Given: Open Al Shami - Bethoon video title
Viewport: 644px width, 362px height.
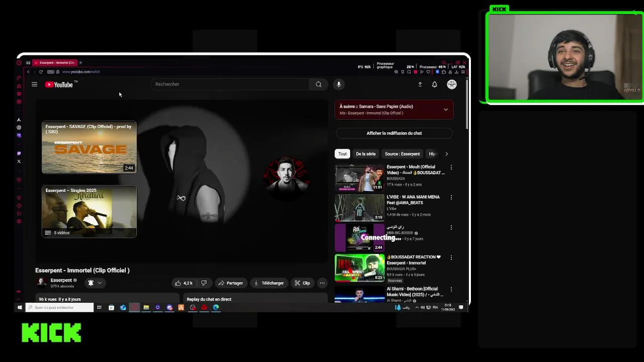Looking at the screenshot, I should 415,292.
